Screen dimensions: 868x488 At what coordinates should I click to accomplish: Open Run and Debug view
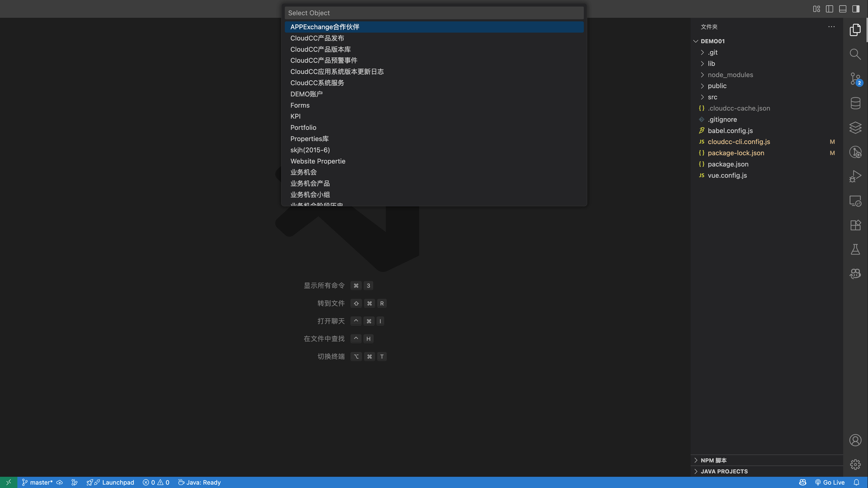855,176
